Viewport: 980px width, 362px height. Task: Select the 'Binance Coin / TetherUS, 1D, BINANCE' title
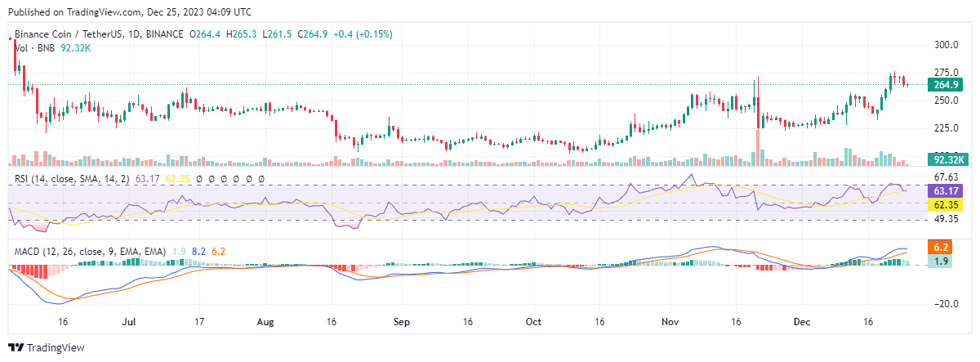click(98, 34)
